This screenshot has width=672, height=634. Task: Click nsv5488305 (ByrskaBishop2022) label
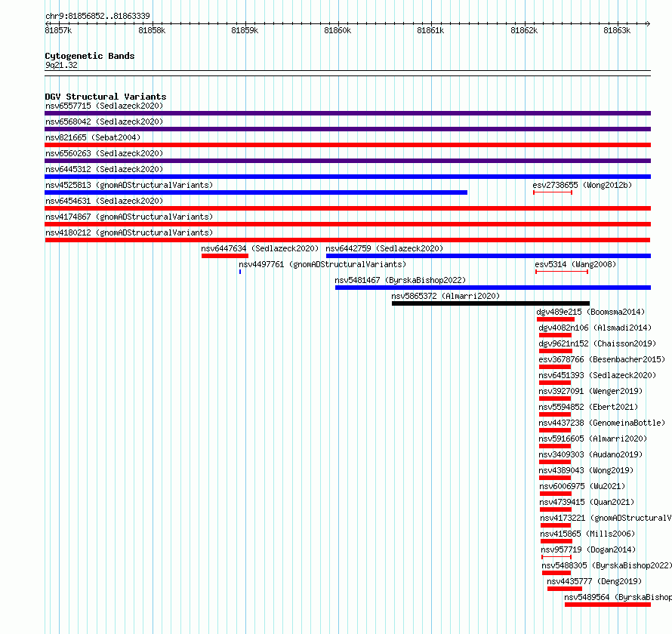606,565
